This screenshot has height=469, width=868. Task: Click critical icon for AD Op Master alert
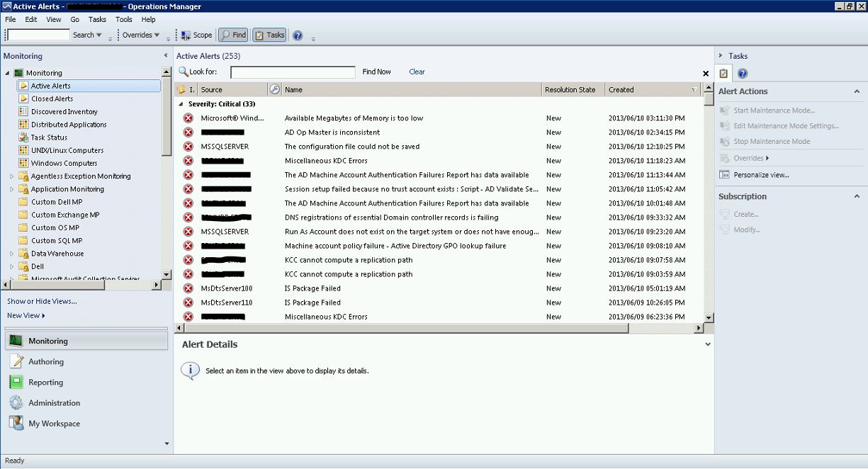pos(188,132)
